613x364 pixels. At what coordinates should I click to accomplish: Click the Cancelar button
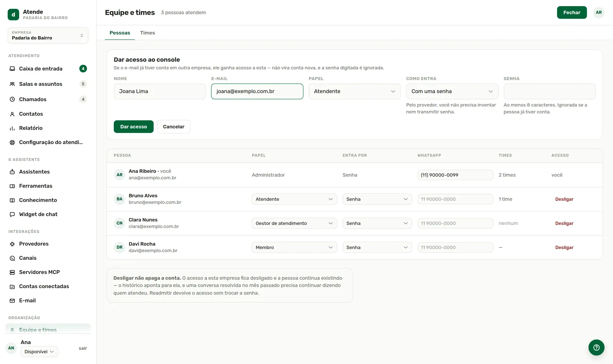click(x=174, y=126)
